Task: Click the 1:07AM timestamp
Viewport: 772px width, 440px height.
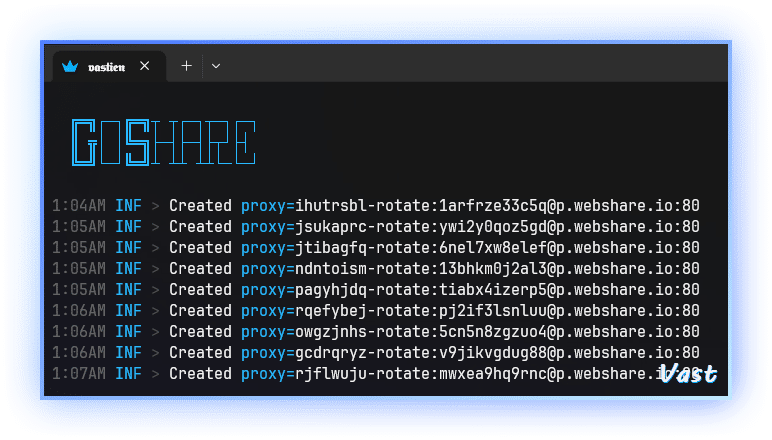Action: pos(79,374)
